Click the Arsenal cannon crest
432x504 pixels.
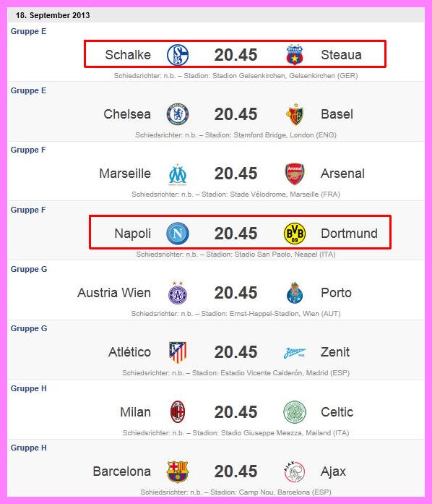[x=295, y=174]
